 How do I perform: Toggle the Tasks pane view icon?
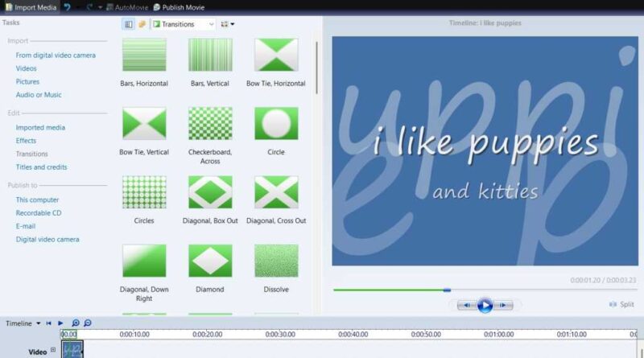pos(129,24)
